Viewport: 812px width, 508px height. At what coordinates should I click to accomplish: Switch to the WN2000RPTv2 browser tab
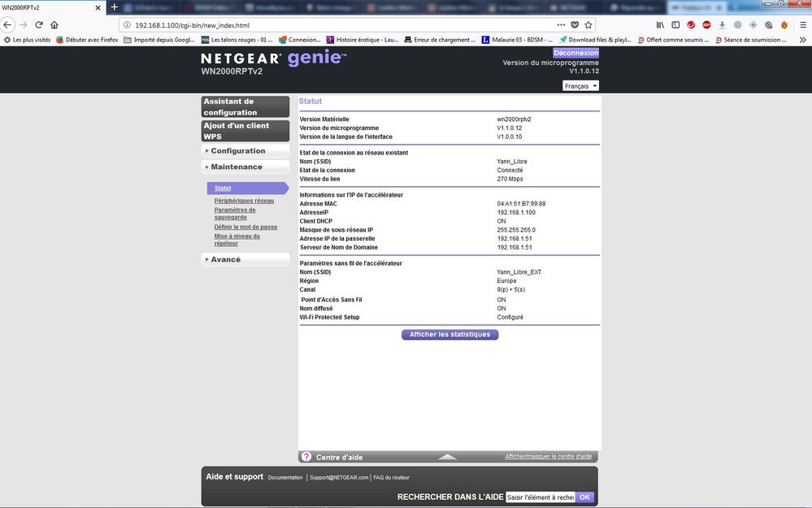(x=45, y=7)
